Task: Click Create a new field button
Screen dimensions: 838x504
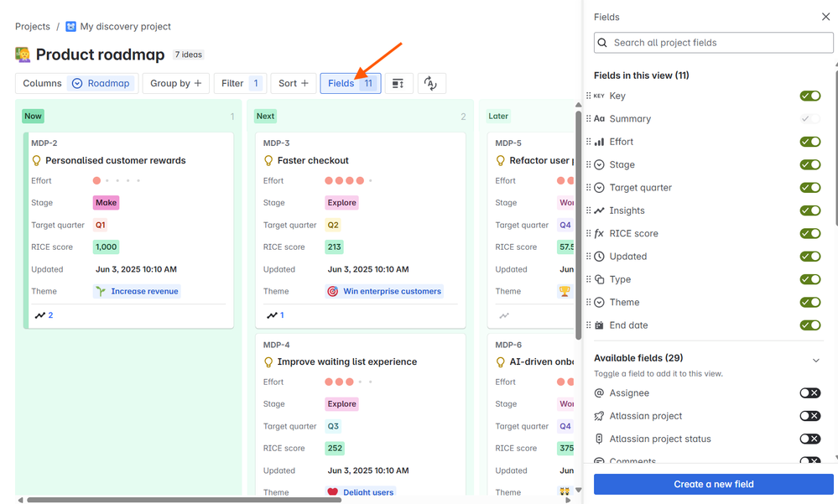Action: pyautogui.click(x=714, y=484)
